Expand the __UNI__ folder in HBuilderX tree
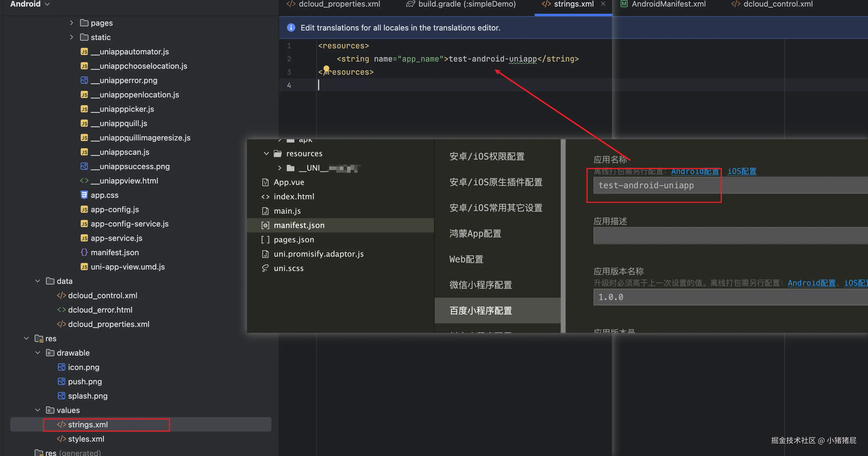Image resolution: width=868 pixels, height=456 pixels. pyautogui.click(x=279, y=168)
